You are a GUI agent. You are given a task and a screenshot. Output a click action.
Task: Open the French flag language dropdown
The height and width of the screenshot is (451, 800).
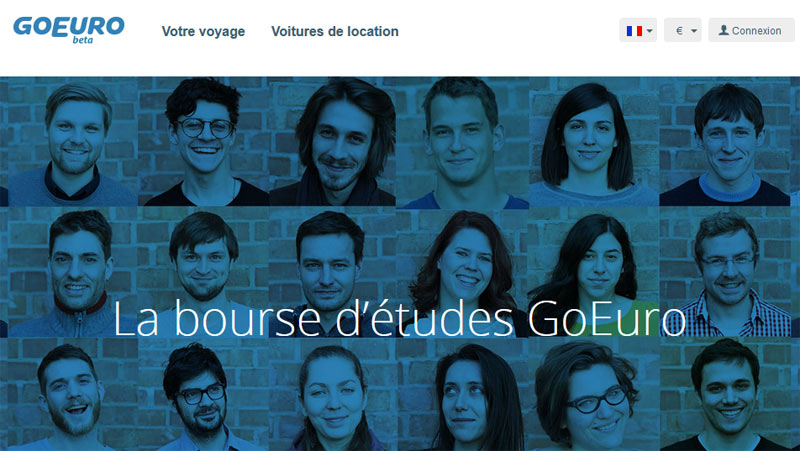point(638,31)
